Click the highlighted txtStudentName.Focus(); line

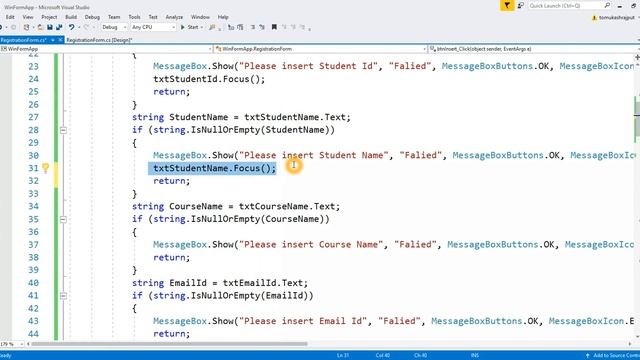pos(212,168)
